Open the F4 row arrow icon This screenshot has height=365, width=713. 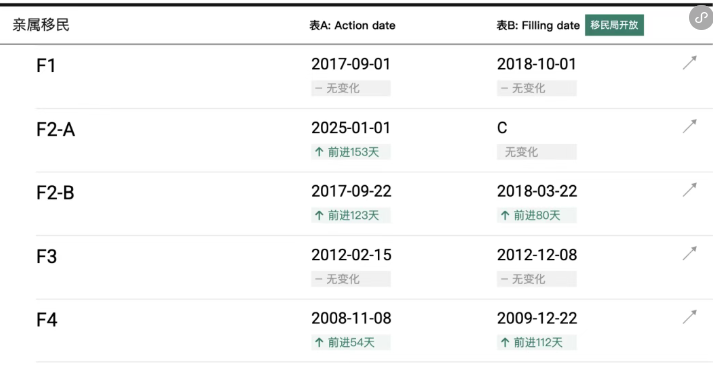click(x=689, y=317)
